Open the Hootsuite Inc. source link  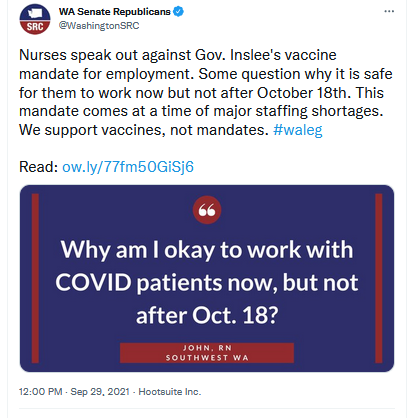click(x=170, y=391)
